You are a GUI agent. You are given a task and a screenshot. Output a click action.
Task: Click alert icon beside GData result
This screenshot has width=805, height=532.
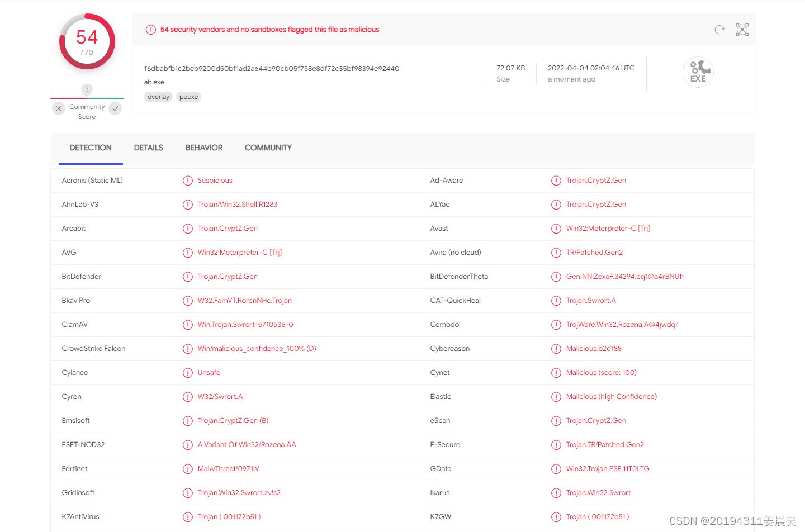coord(556,469)
